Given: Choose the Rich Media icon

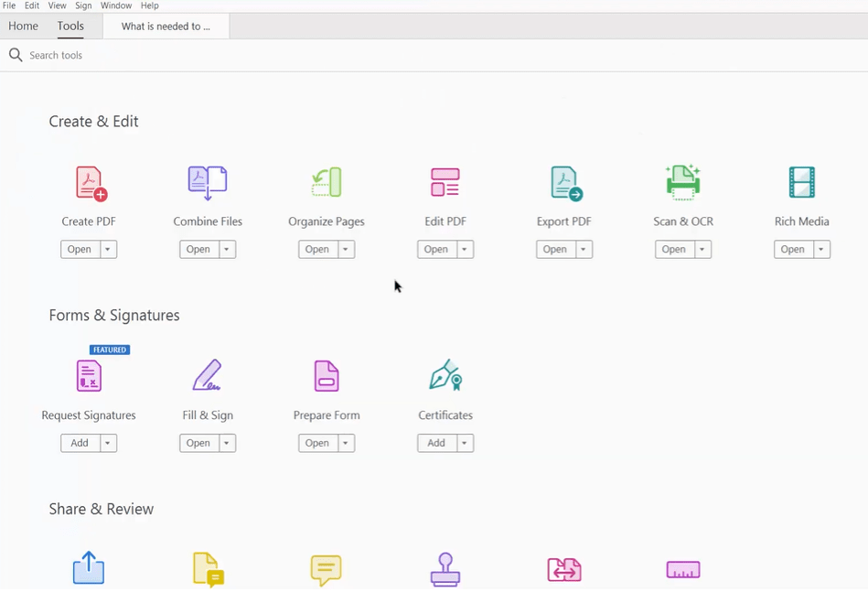Looking at the screenshot, I should click(x=802, y=183).
